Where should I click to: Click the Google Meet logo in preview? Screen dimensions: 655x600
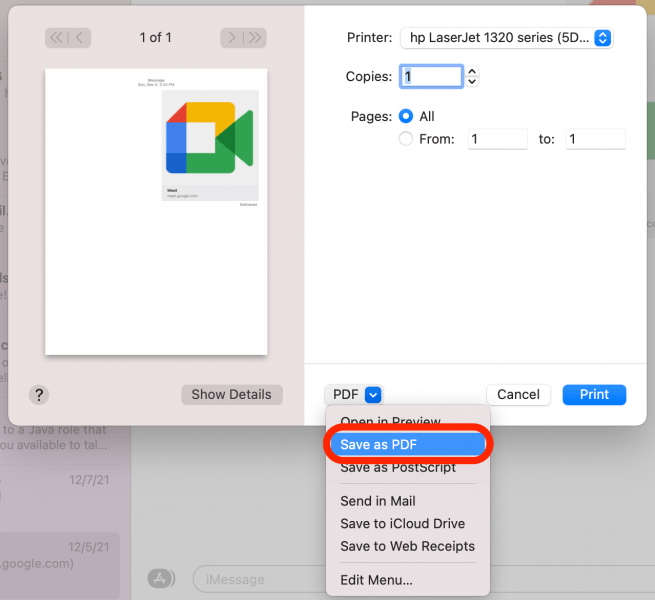click(x=211, y=138)
